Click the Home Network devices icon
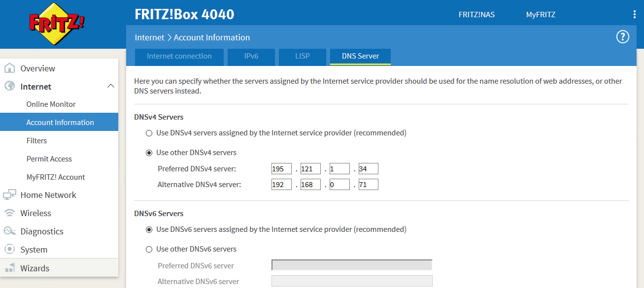The height and width of the screenshot is (288, 644). (x=9, y=195)
